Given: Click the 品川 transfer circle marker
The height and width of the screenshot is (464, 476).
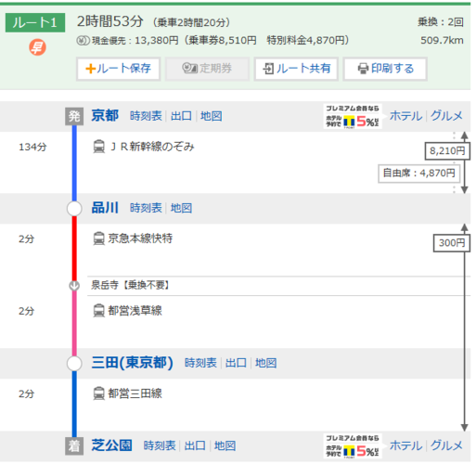Looking at the screenshot, I should [x=74, y=209].
